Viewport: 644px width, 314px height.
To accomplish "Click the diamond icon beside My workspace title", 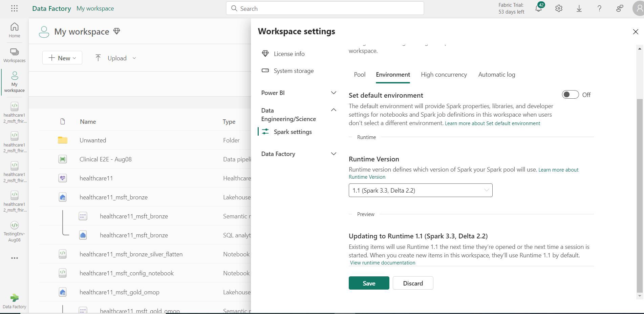I will tap(116, 31).
